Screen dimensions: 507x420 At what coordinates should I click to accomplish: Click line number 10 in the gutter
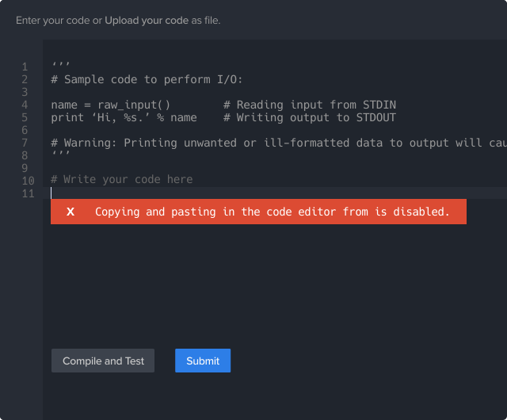(28, 181)
